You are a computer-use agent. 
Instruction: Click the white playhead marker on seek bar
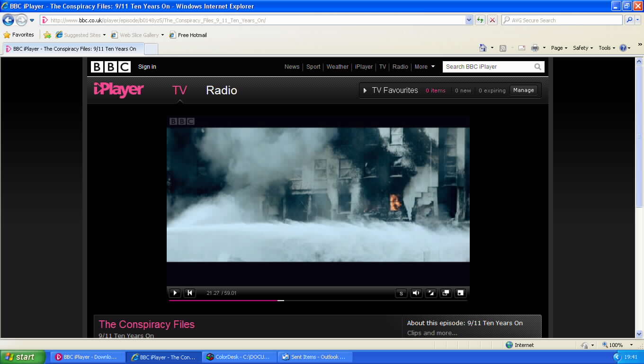pos(281,300)
